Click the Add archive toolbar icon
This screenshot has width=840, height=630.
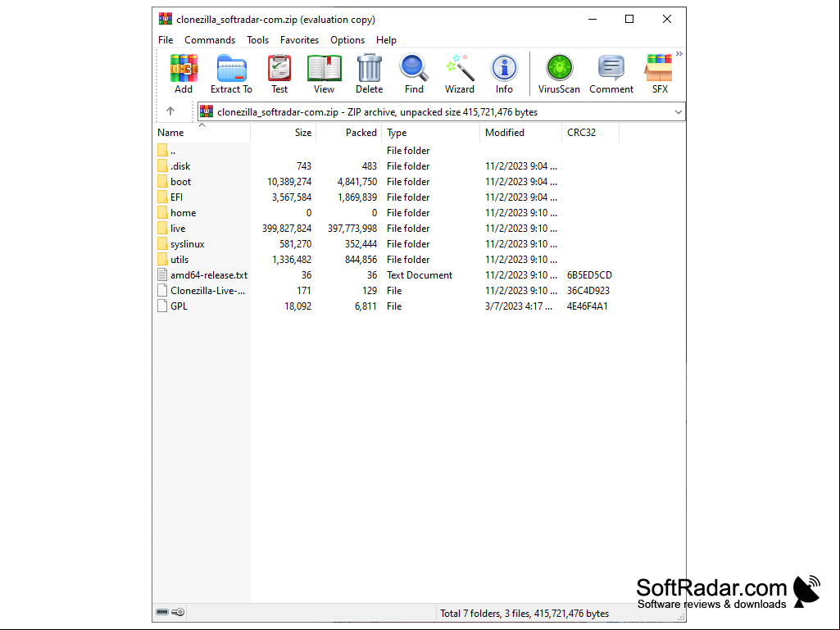[x=184, y=68]
